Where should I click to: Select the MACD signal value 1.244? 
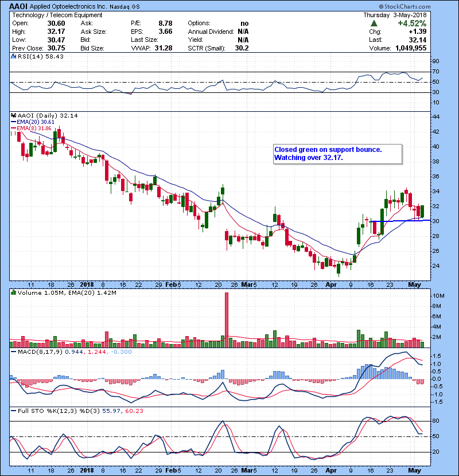[97, 352]
